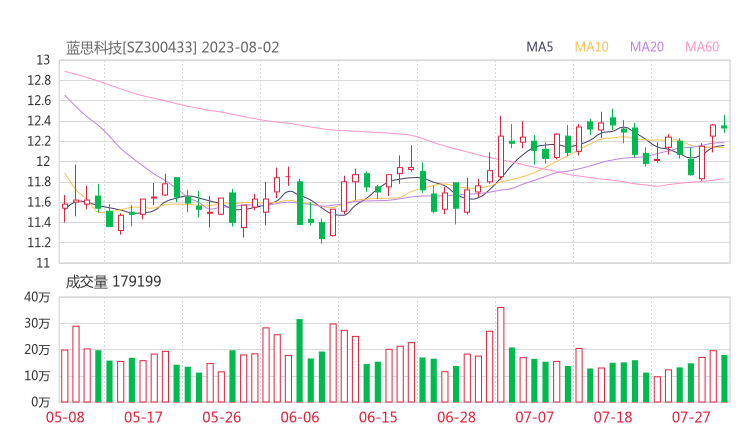Click the 12.6 price axis label
The image size is (740, 440).
[x=39, y=101]
